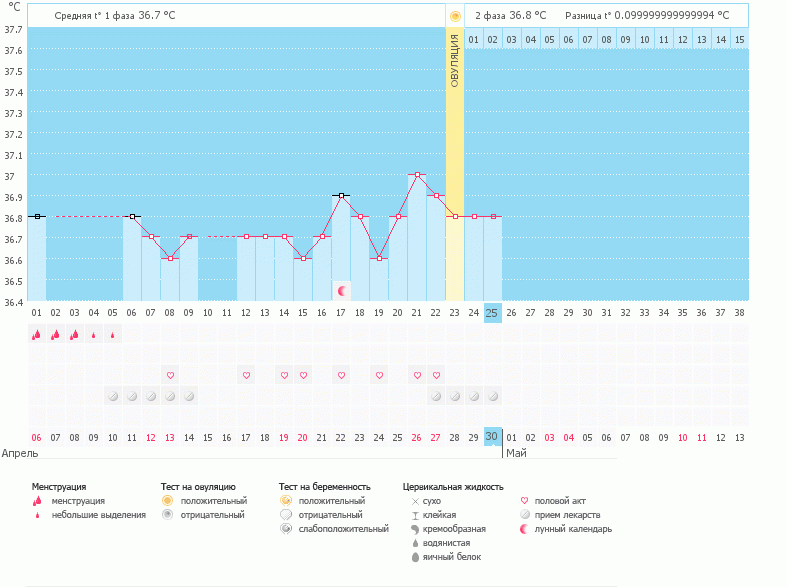Click the positive ovulation test legend icon
This screenshot has width=787, height=587.
tap(168, 500)
